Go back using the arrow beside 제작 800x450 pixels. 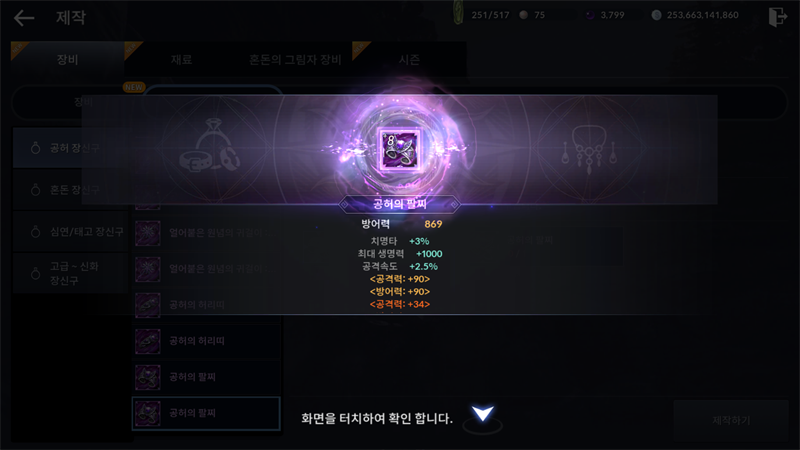[x=24, y=18]
